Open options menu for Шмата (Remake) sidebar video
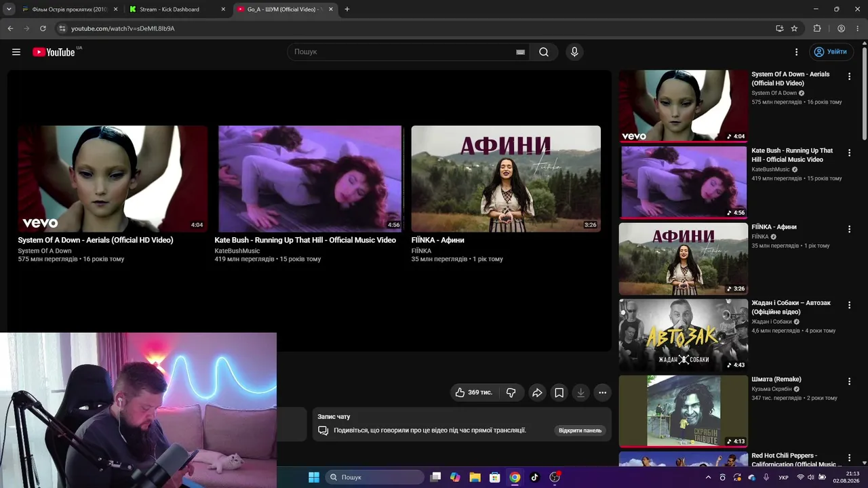This screenshot has height=488, width=868. [849, 382]
